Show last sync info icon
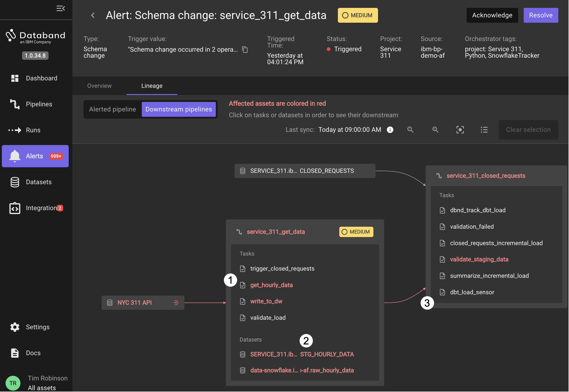This screenshot has height=392, width=569. click(x=390, y=130)
